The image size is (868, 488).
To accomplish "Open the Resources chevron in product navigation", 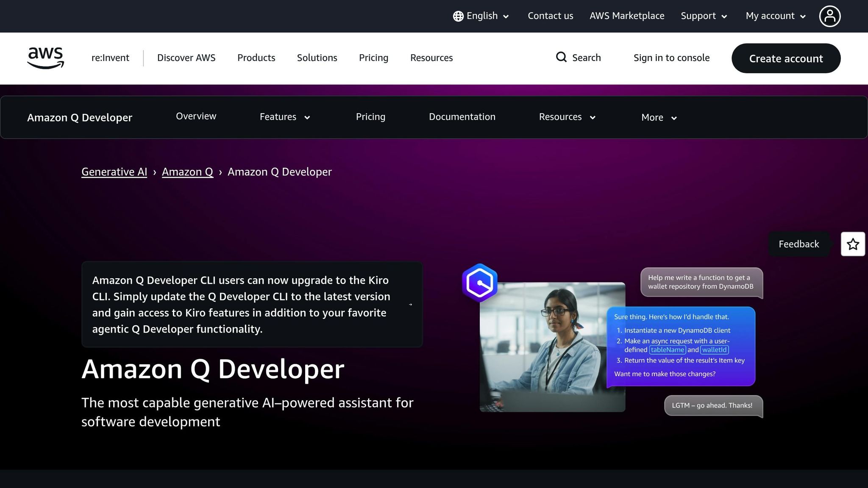I will pos(593,117).
